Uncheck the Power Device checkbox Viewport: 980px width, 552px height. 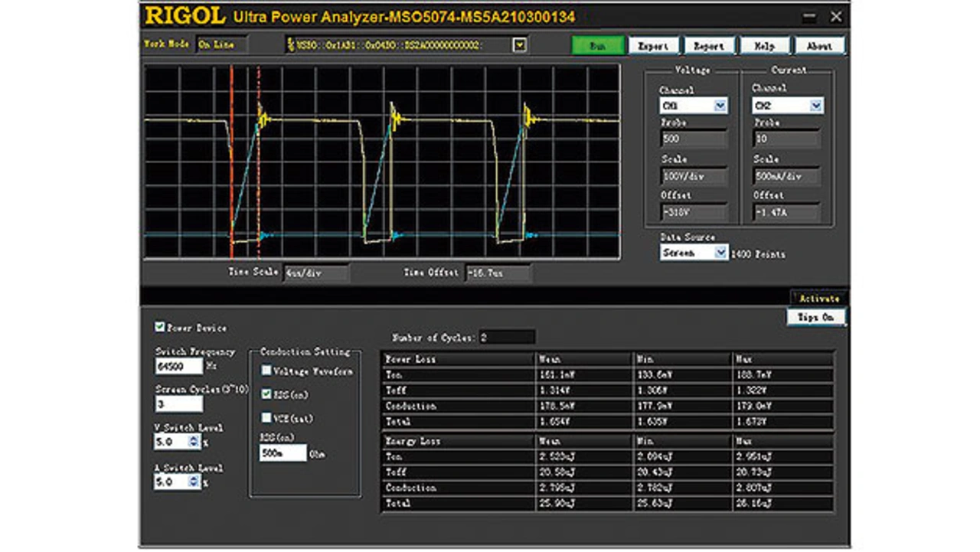(x=160, y=328)
